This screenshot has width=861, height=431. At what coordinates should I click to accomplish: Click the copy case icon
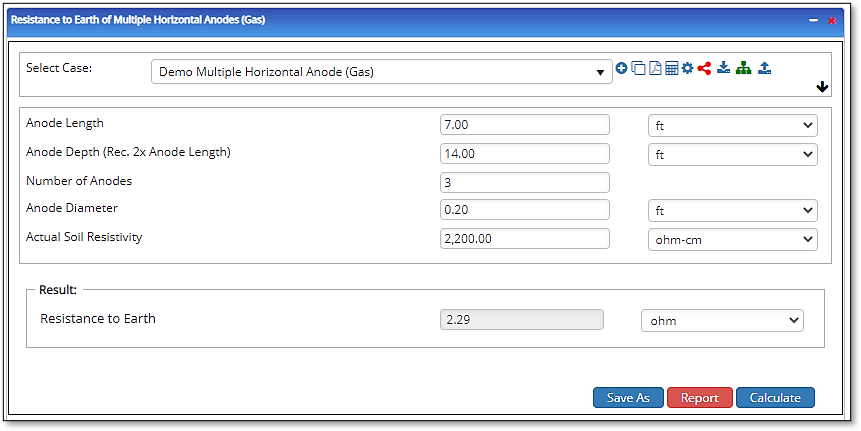638,69
